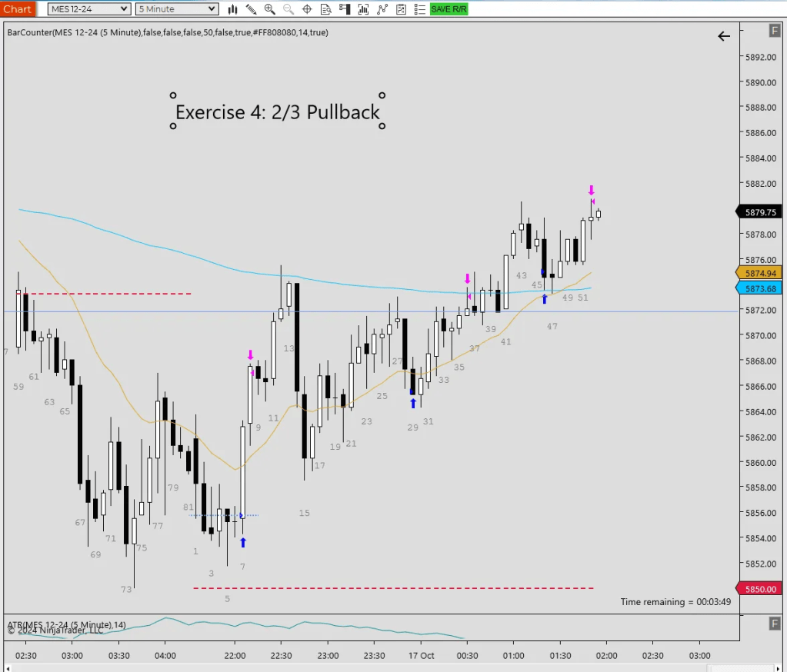Click the red 5850.00 price marker
The width and height of the screenshot is (787, 672).
coord(760,589)
